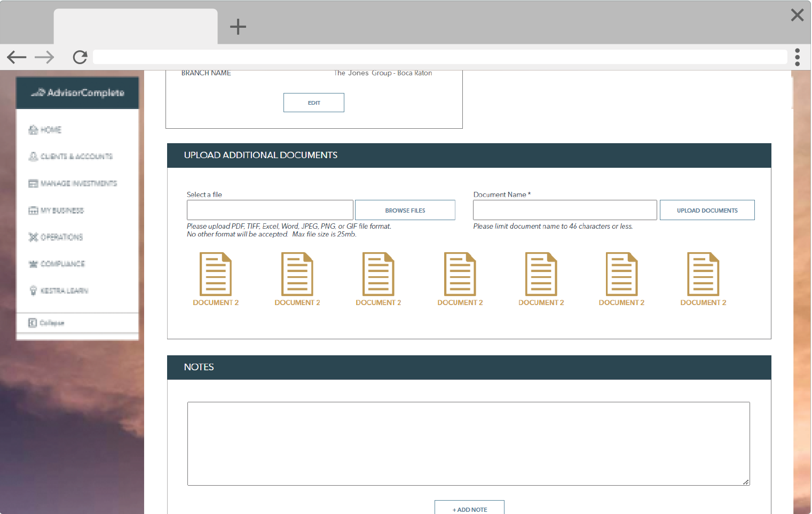Open the browser three-dot menu
This screenshot has height=514, width=812.
point(797,57)
